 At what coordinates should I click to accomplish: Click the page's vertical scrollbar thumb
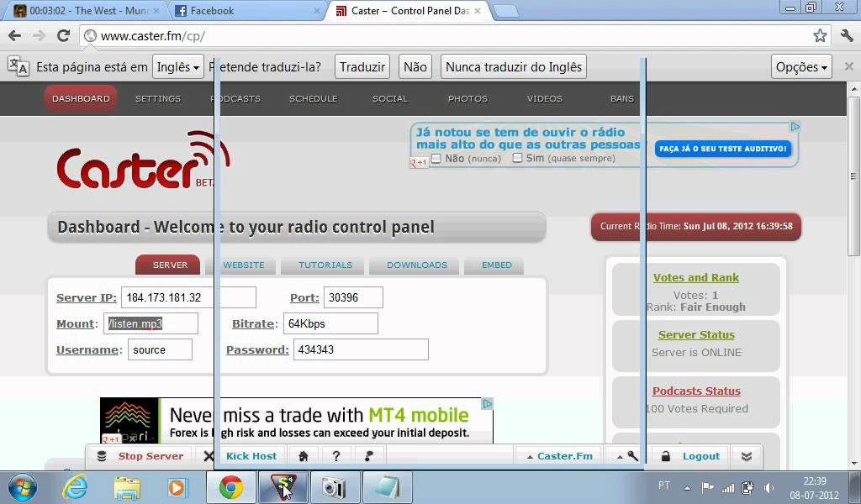click(853, 176)
